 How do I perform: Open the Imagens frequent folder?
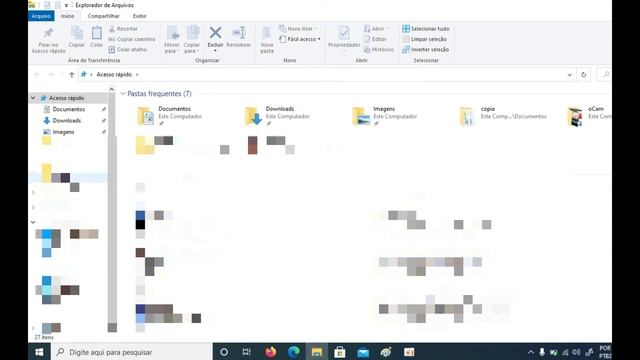[384, 116]
